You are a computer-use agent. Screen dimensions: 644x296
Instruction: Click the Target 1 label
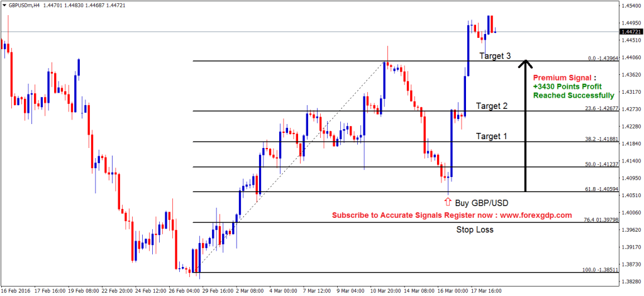coord(492,135)
